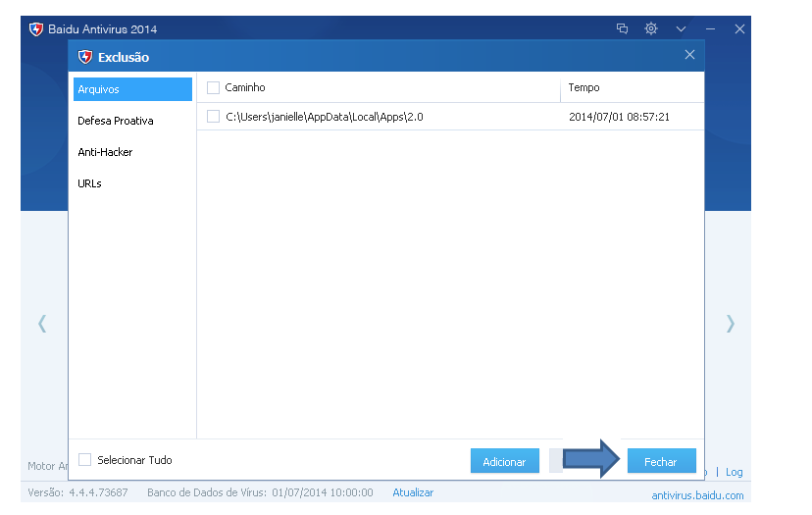Click the 2014/07/01 08:57:21 time cell
This screenshot has width=812, height=515.
click(619, 117)
